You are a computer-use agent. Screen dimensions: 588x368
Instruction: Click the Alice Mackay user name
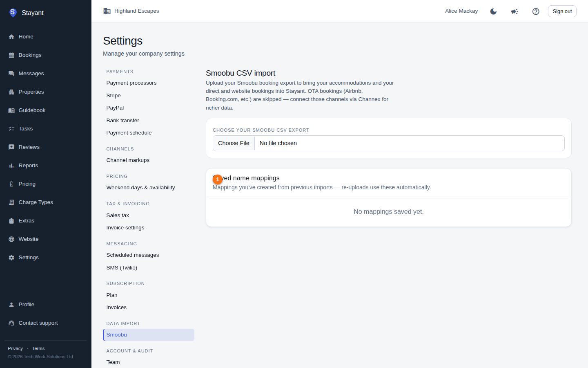(461, 11)
